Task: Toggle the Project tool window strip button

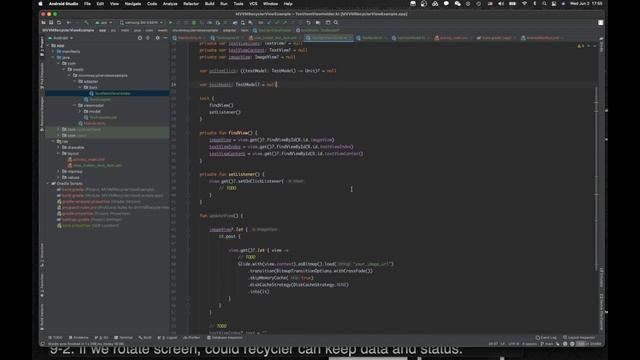Action: [42, 46]
